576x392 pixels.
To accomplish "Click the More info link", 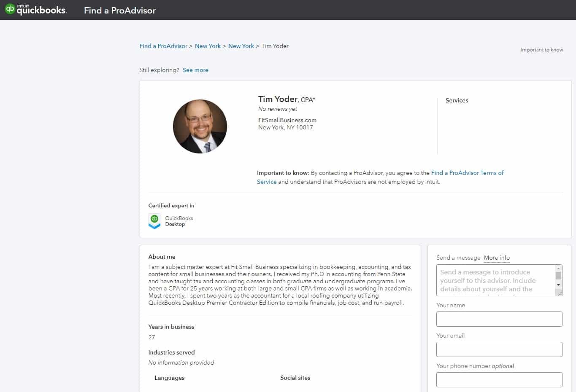I will pos(497,258).
